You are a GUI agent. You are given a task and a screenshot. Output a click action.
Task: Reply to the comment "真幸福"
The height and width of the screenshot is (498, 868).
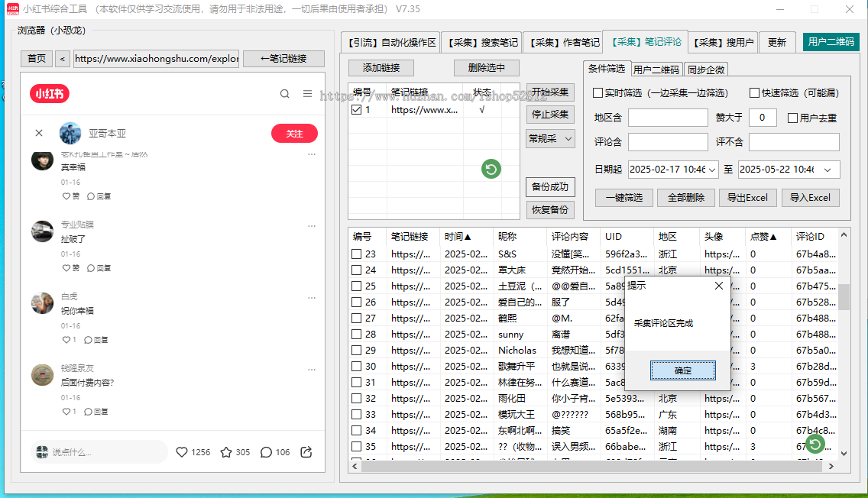click(99, 196)
